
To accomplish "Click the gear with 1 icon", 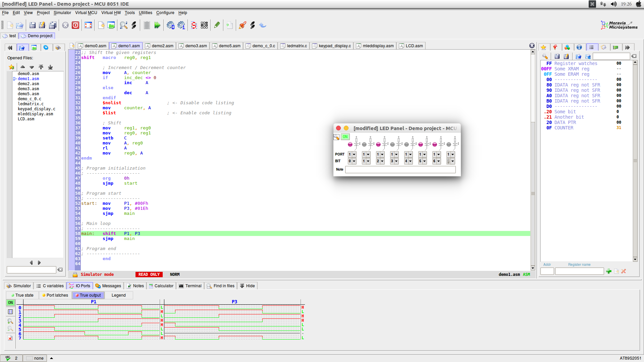I will (x=181, y=25).
